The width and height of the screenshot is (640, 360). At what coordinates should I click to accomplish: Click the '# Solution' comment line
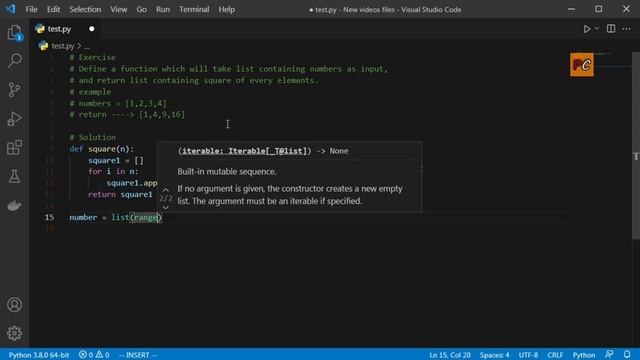pyautogui.click(x=93, y=138)
